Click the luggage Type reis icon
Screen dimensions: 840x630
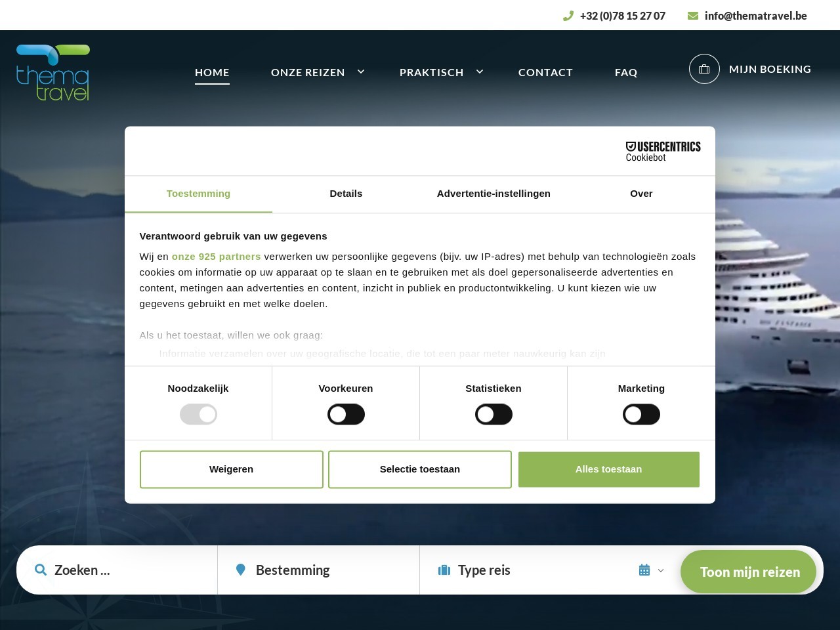tap(444, 570)
